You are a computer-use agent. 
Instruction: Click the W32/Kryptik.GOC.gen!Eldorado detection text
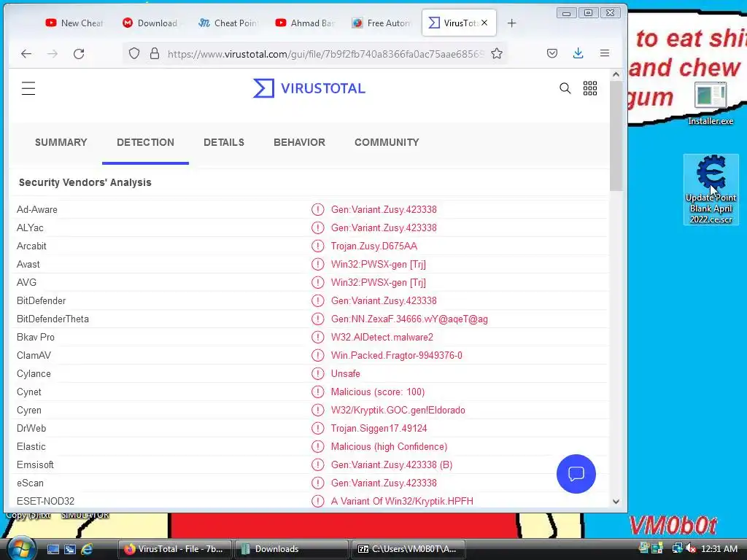(x=398, y=410)
